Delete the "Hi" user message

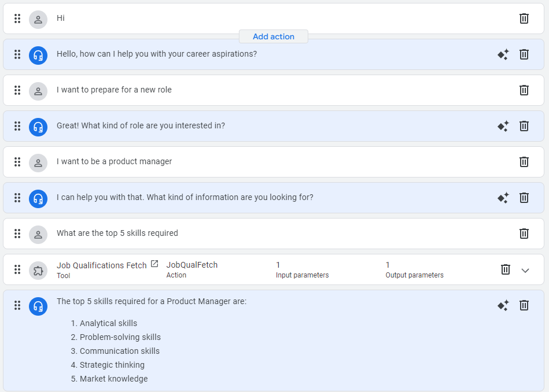click(x=524, y=19)
